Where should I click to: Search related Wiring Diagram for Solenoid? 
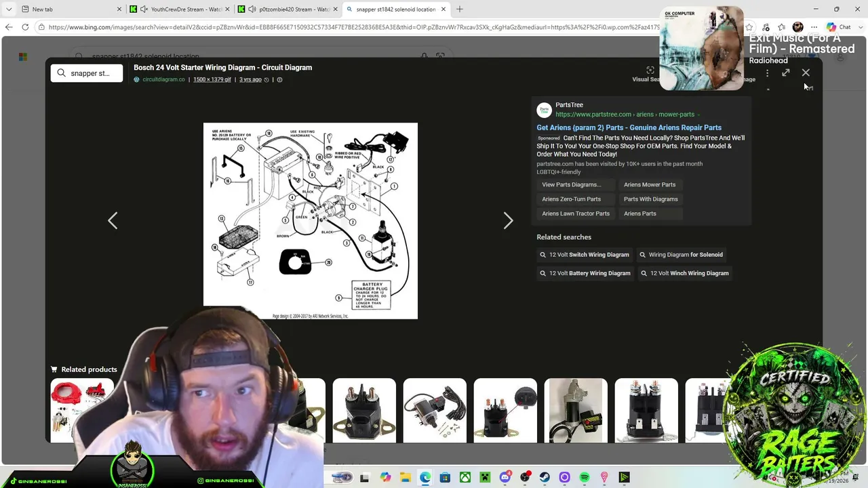pos(682,255)
